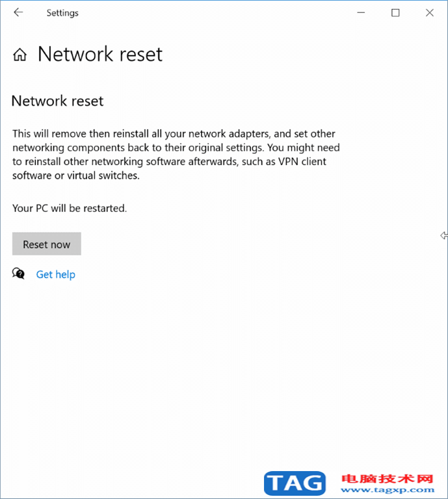This screenshot has width=448, height=499.
Task: Click the 'Your PC will be restarted' text
Action: 70,209
